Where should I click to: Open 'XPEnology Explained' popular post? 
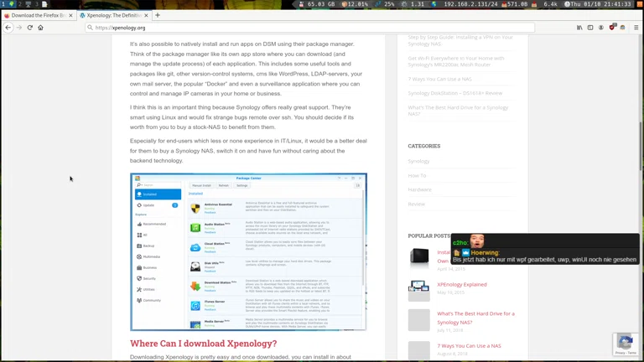coord(461,284)
